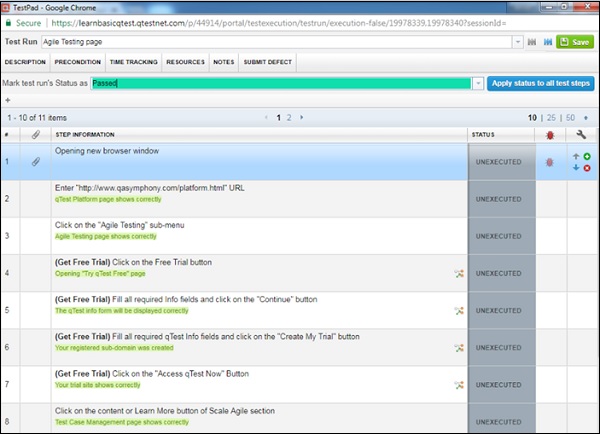This screenshot has height=434, width=600.
Task: Click the called test icon on step 6
Action: point(459,348)
